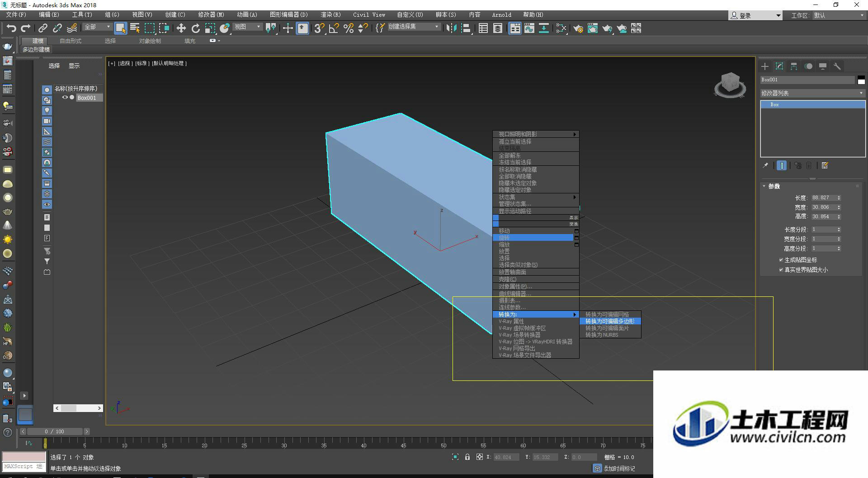Click the Mirror tool icon

coord(451,28)
